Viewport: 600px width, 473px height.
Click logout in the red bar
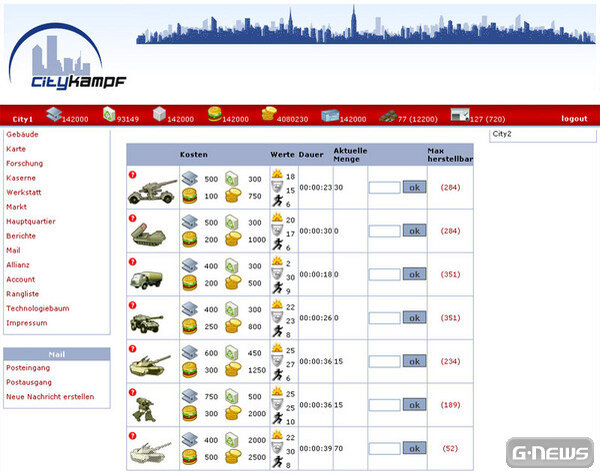pos(574,119)
